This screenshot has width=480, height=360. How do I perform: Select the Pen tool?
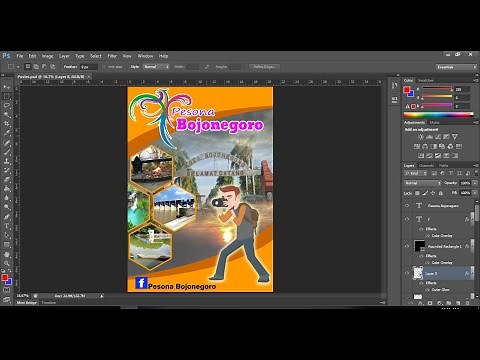(7, 217)
